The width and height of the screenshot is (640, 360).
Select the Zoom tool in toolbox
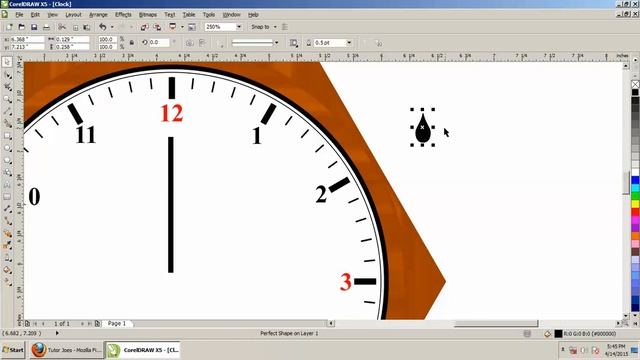click(x=7, y=99)
